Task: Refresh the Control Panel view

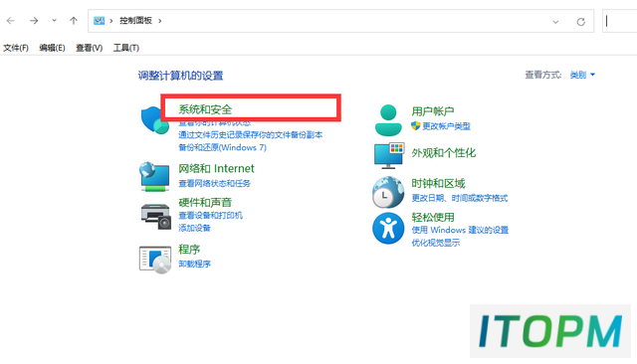Action: click(x=581, y=22)
